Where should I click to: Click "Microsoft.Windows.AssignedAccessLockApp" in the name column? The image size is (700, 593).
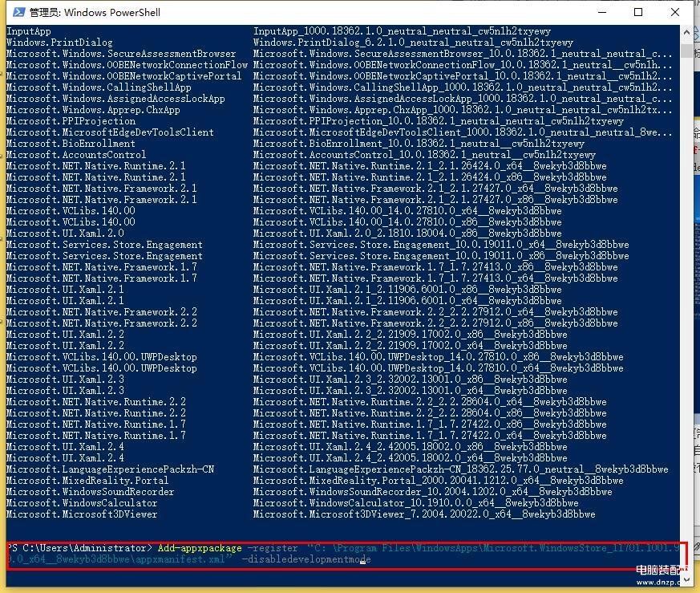(x=115, y=99)
